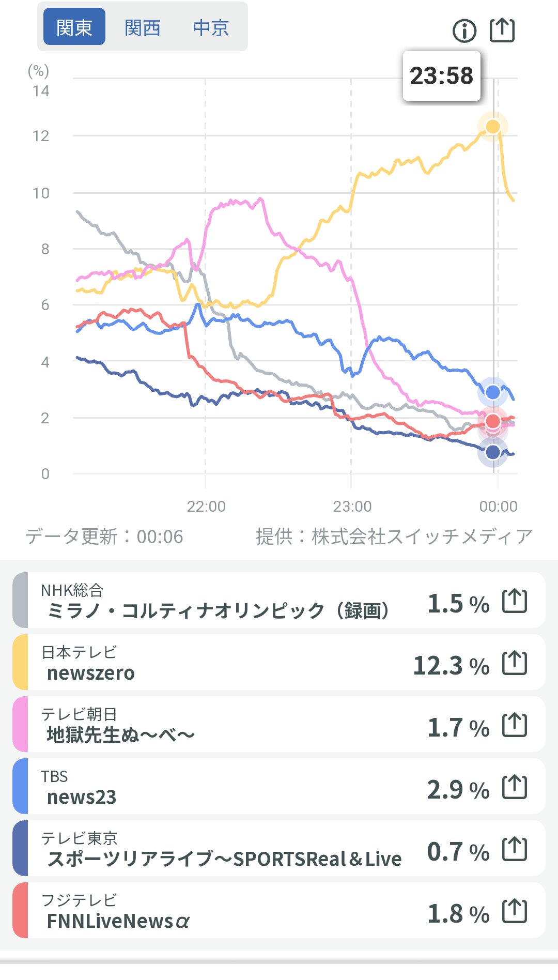Image resolution: width=558 pixels, height=980 pixels.
Task: Open the スポーツリアライブ program entry
Action: click(224, 859)
